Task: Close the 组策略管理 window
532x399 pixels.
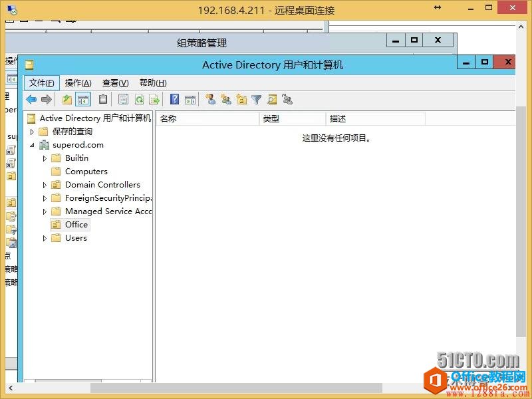Action: point(438,41)
